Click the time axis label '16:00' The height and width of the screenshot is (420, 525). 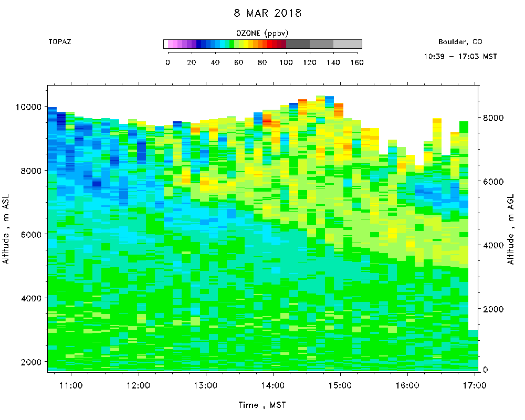coord(407,385)
